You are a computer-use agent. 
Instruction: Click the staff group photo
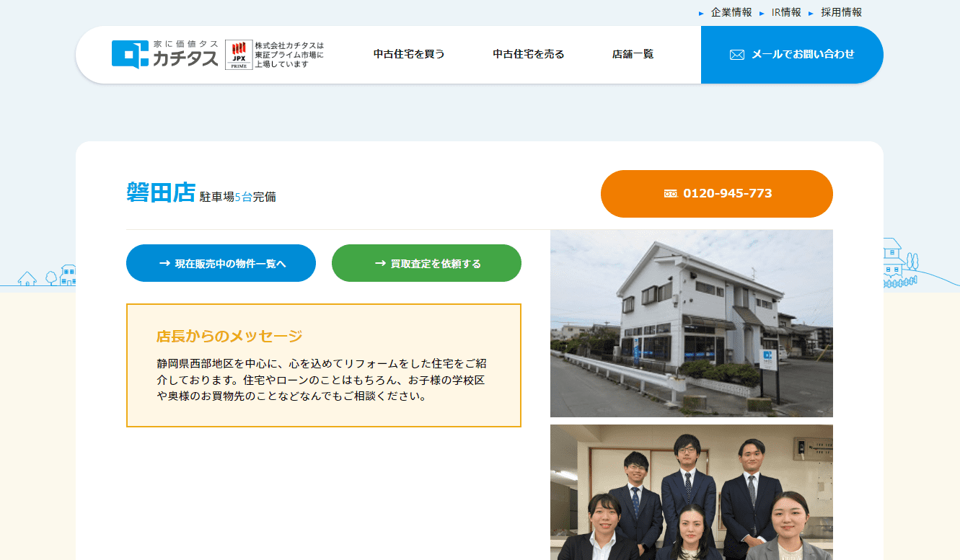click(x=692, y=492)
